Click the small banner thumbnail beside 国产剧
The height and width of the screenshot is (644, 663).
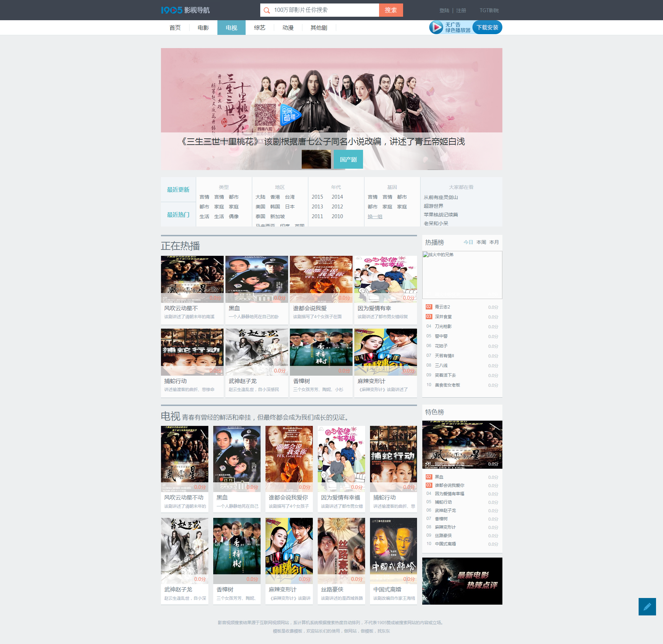pos(316,159)
